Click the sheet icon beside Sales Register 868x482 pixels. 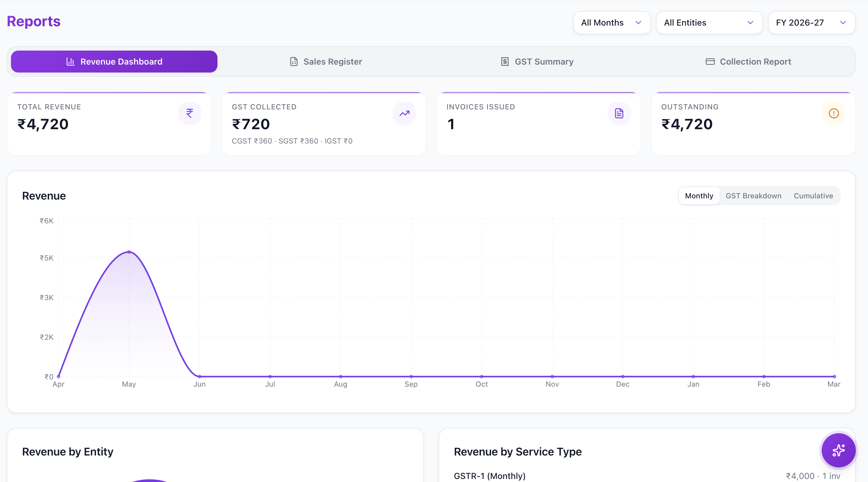294,61
